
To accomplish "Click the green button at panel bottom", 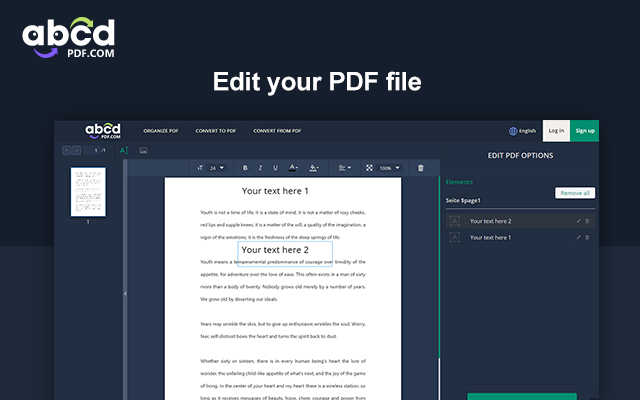I will click(x=522, y=396).
